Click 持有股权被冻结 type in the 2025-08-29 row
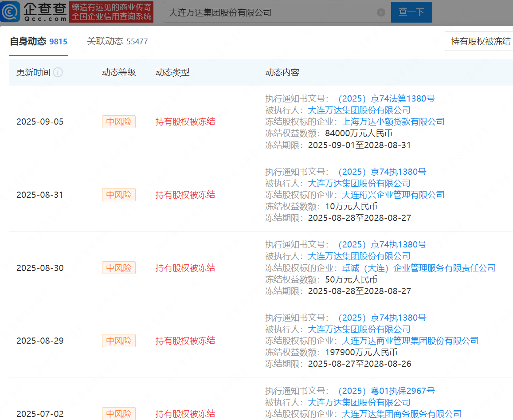513x420 pixels. 185,341
